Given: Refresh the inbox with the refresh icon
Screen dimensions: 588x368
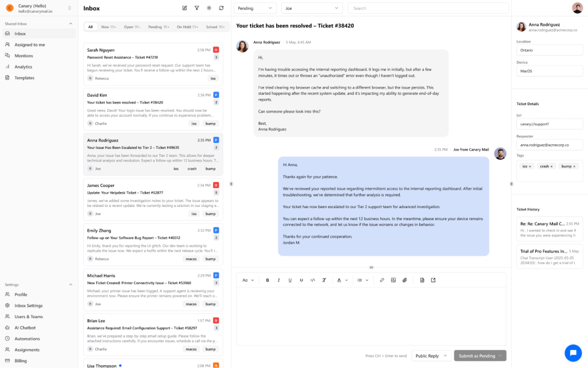Looking at the screenshot, I should 222,8.
